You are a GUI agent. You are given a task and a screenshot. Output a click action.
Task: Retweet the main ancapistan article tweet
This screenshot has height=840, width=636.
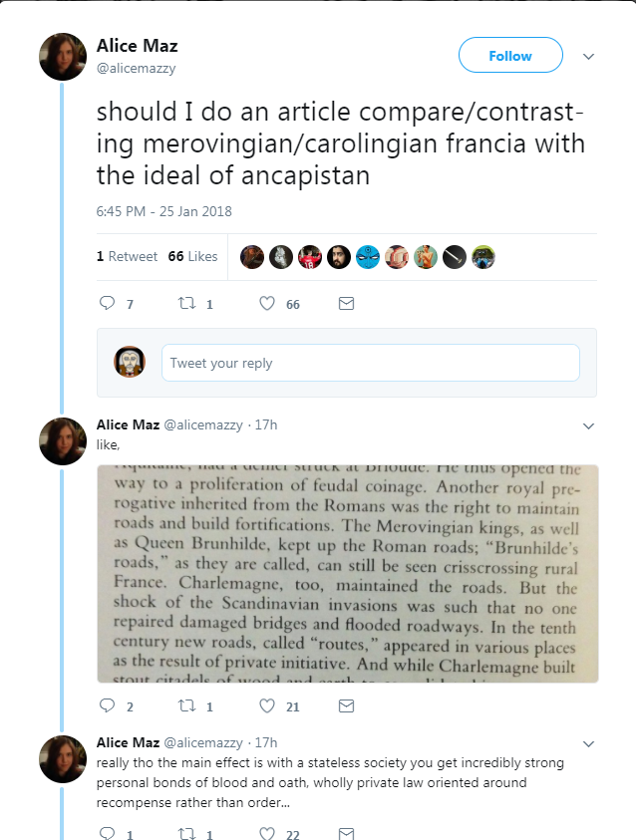(x=186, y=304)
